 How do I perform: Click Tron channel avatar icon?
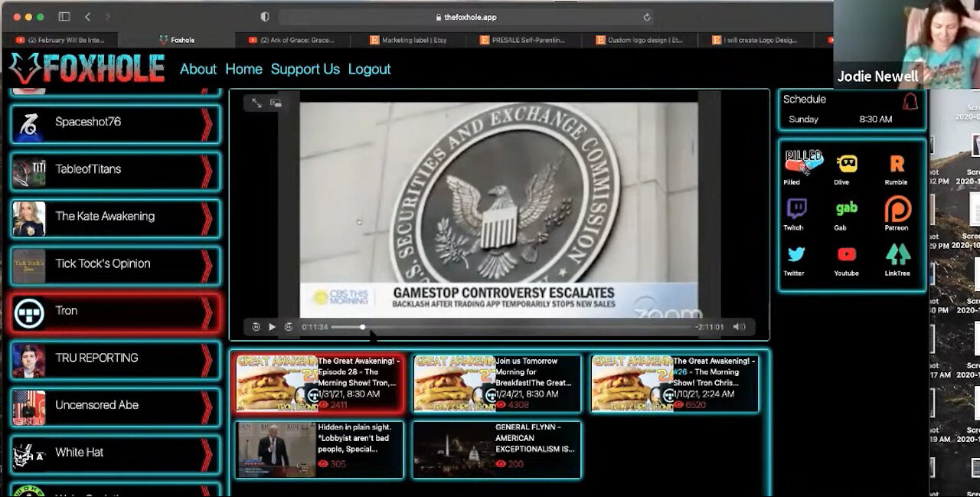click(x=29, y=313)
